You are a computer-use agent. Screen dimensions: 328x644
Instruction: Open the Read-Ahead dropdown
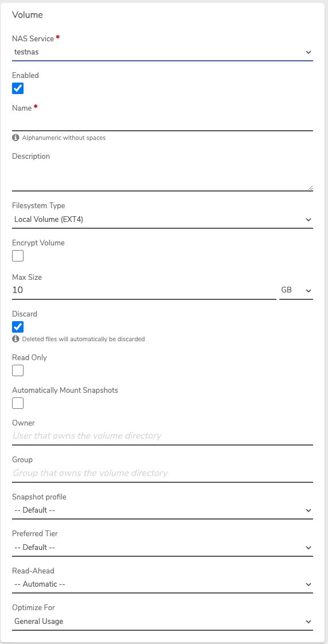(x=162, y=584)
